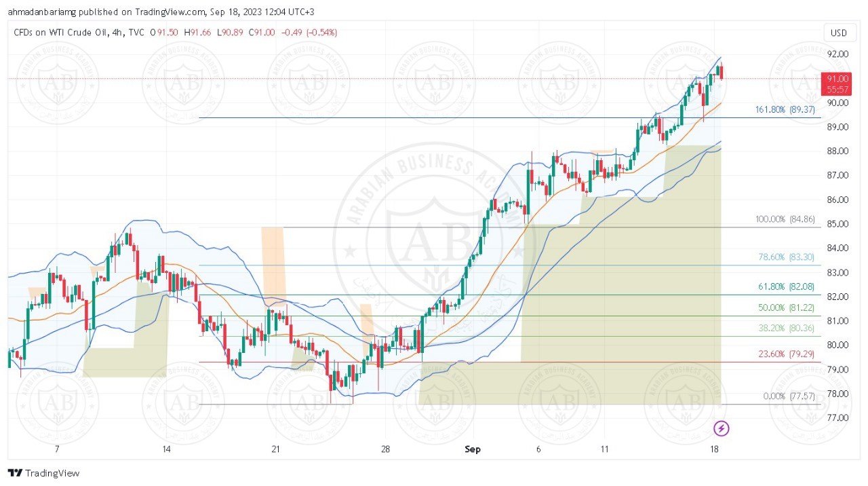Click the purple lightning bolt icon
868x486 pixels.
tap(722, 428)
